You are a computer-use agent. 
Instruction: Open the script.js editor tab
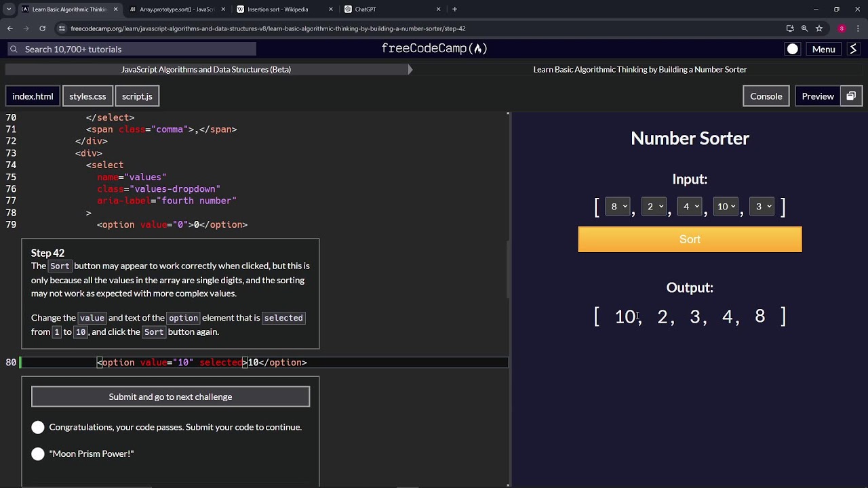pos(137,96)
